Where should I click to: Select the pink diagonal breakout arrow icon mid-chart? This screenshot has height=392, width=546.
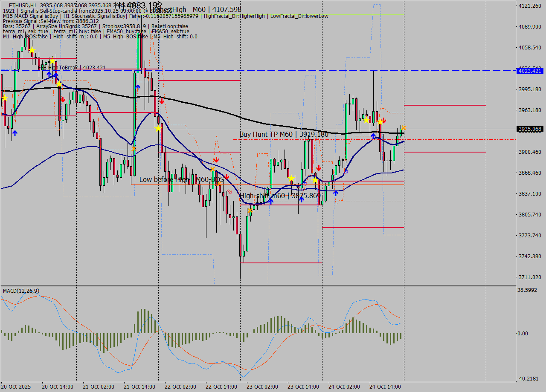pyautogui.click(x=229, y=192)
